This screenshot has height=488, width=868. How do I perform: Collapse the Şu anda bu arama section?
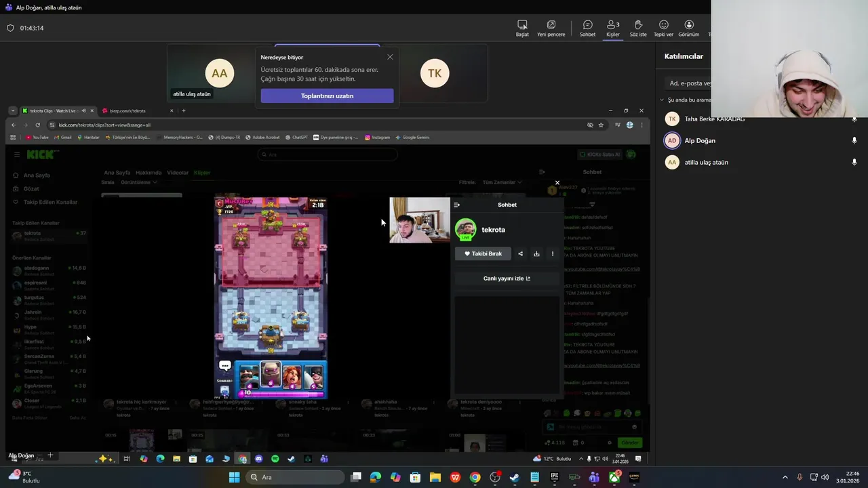(662, 100)
